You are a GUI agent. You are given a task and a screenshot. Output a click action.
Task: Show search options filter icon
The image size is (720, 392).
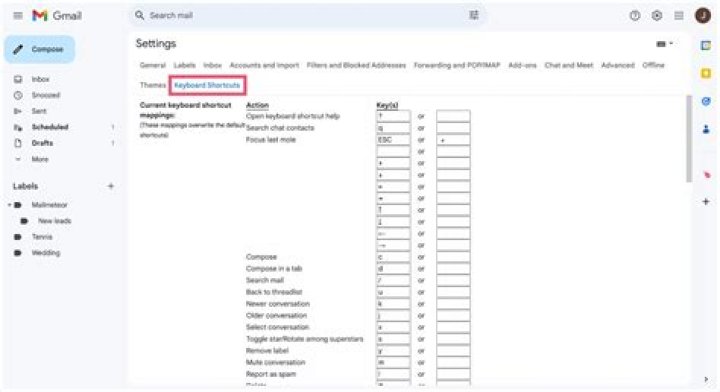[x=474, y=15]
